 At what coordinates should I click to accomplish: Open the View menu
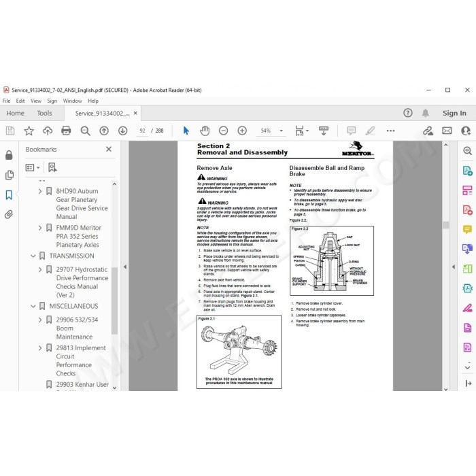click(x=36, y=101)
